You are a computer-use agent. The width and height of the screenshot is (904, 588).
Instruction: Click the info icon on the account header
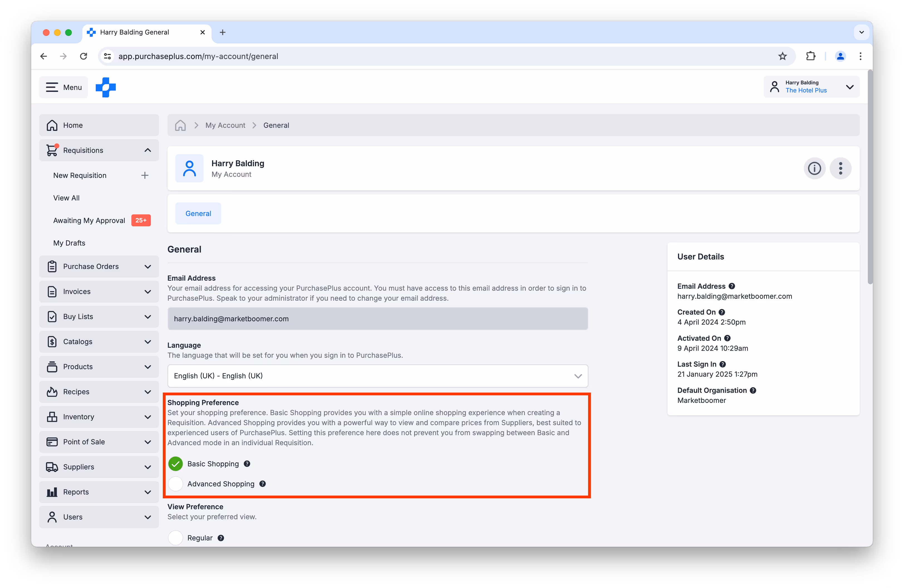[814, 168]
